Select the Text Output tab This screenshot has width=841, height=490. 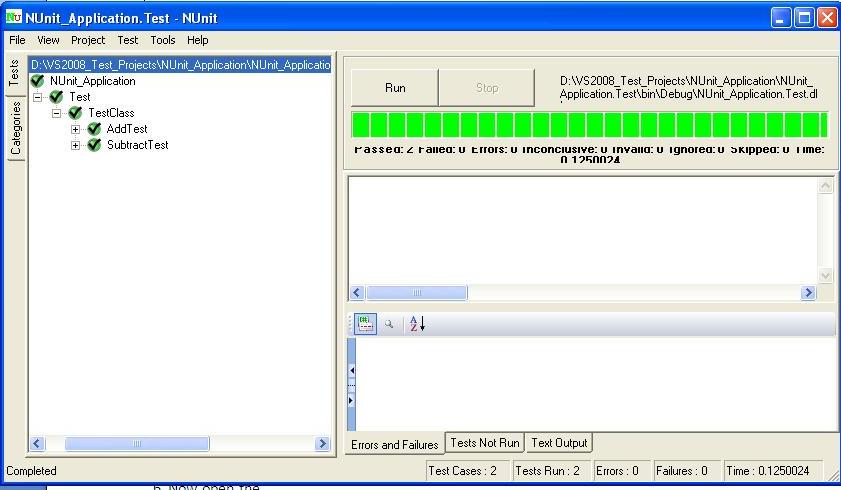[559, 443]
